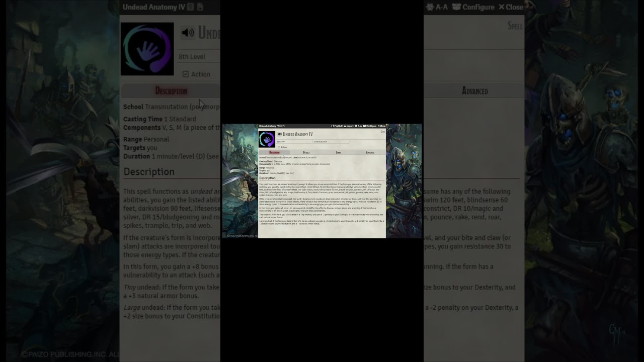
Task: Click the 'Large undead' paragraph in the center window
Action: pos(321,222)
